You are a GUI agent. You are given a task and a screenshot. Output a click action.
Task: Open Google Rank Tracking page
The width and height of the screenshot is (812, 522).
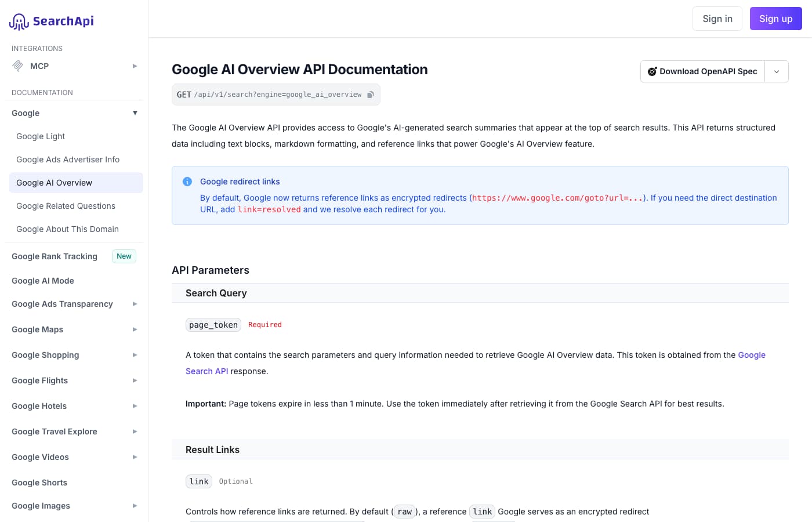(x=55, y=256)
